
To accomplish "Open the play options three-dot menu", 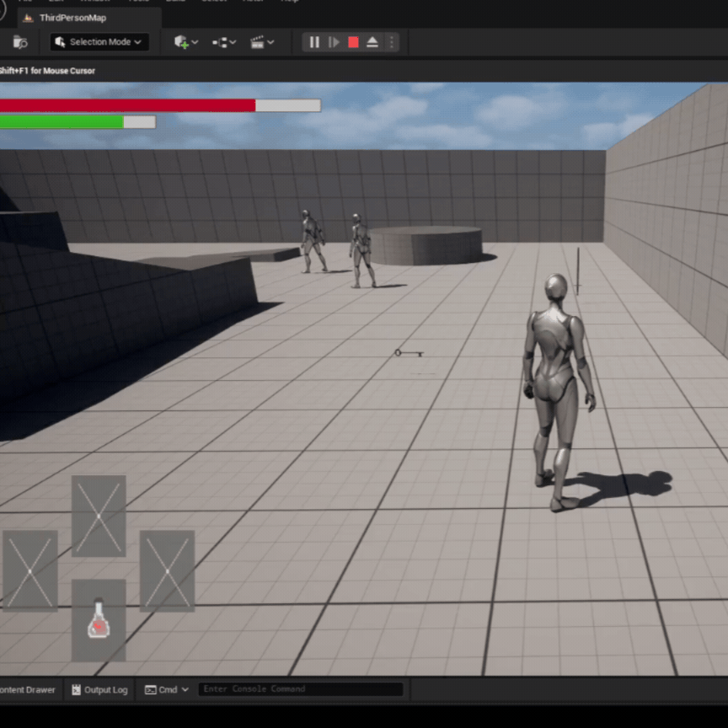I will (392, 42).
